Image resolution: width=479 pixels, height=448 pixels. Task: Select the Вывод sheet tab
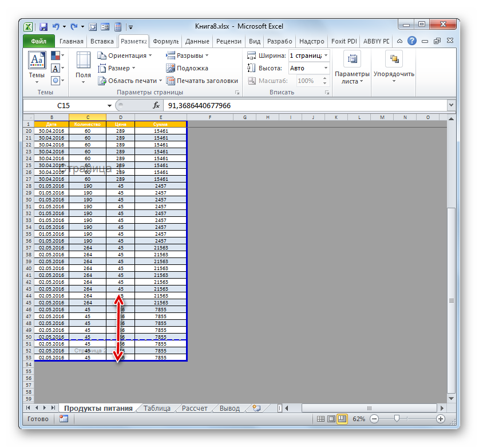pos(229,409)
